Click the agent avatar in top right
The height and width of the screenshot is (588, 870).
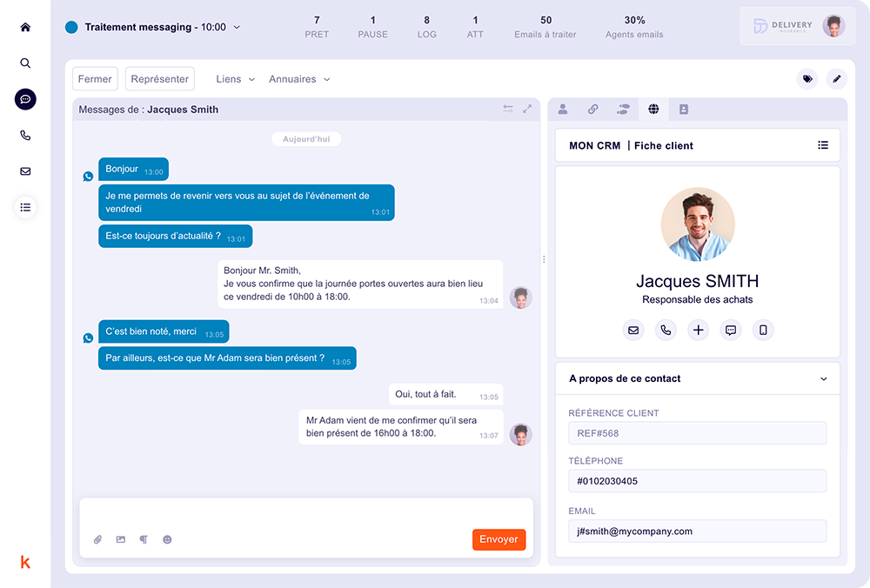[833, 26]
